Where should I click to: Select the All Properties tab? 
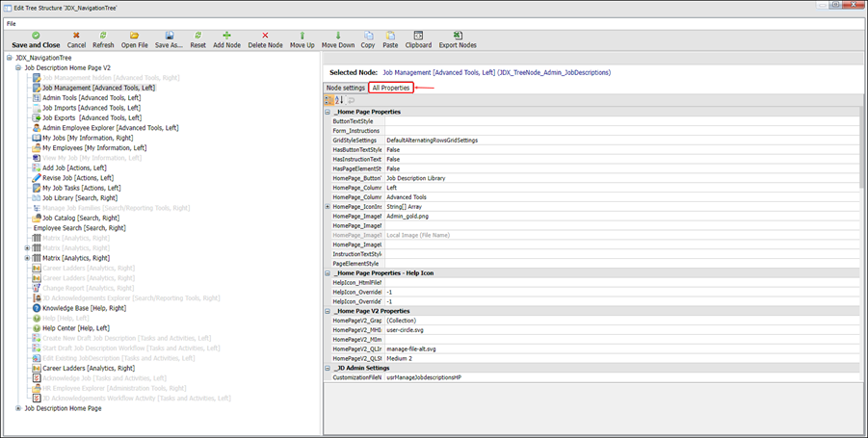(391, 88)
